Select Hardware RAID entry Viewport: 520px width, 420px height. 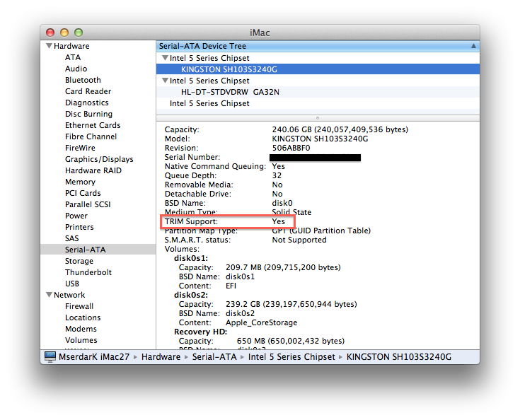tap(93, 170)
